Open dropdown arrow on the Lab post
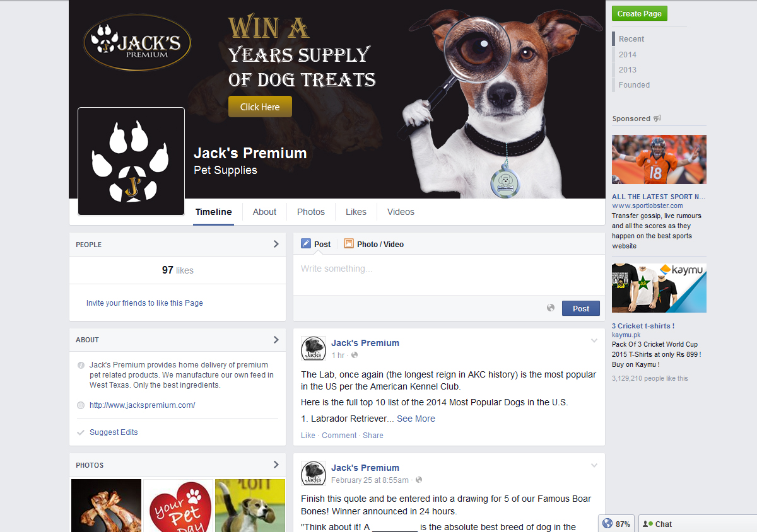The height and width of the screenshot is (532, 757). pos(594,341)
